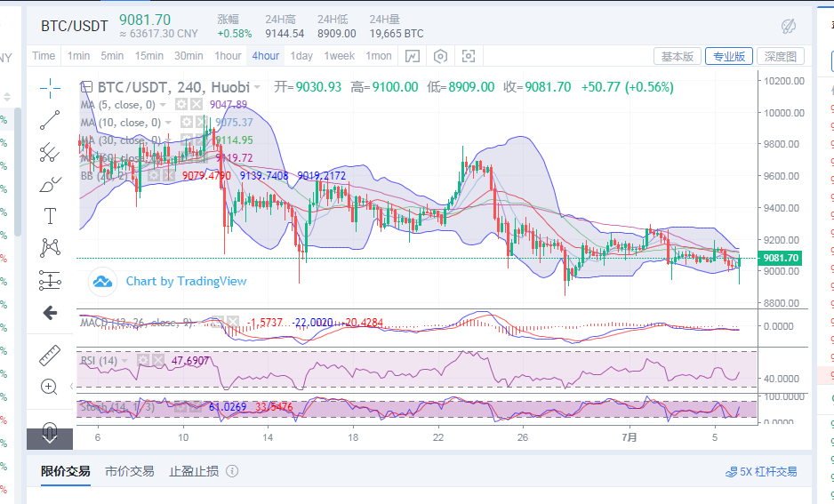The width and height of the screenshot is (834, 504).
Task: Select the XABCD pattern tool
Action: [50, 248]
